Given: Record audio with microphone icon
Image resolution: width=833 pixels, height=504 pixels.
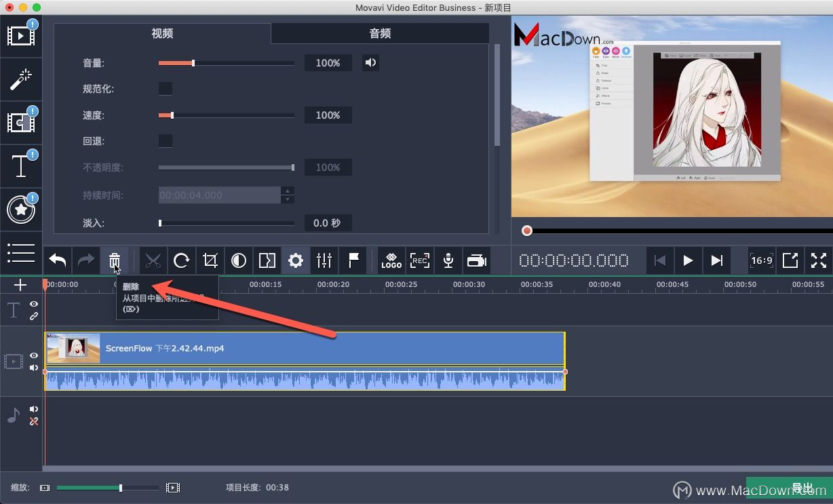Looking at the screenshot, I should pos(448,260).
